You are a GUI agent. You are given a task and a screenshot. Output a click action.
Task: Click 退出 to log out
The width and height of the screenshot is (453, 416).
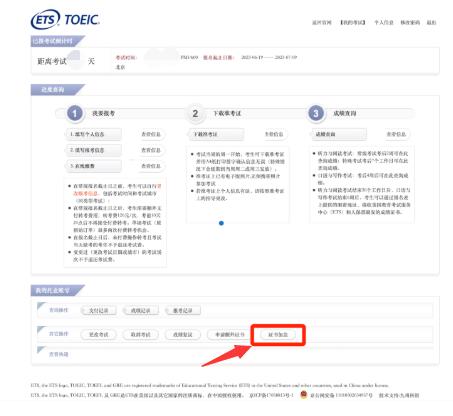click(431, 22)
